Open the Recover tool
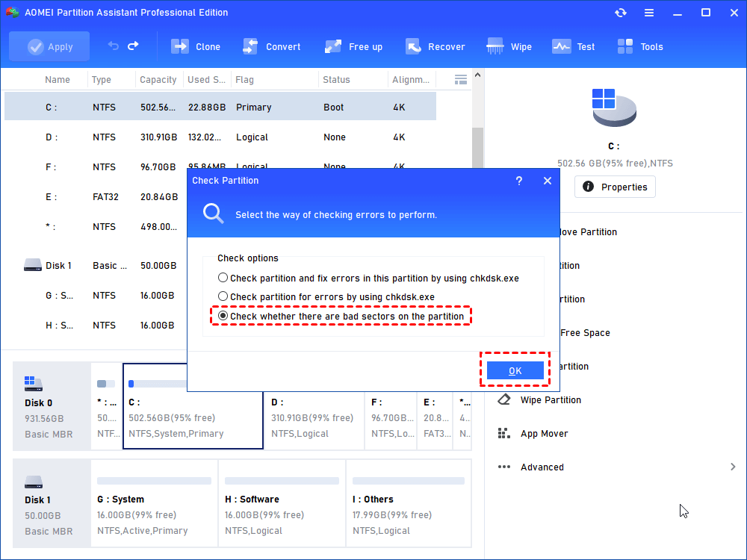Screen dimensions: 747x560 pyautogui.click(x=435, y=46)
